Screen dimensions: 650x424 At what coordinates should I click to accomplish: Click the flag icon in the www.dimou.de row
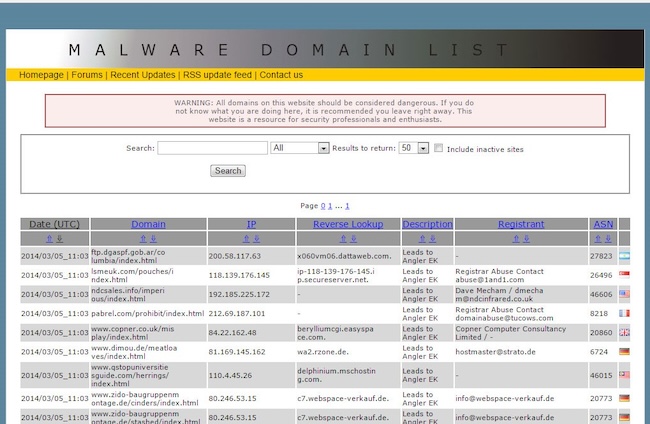pos(624,351)
